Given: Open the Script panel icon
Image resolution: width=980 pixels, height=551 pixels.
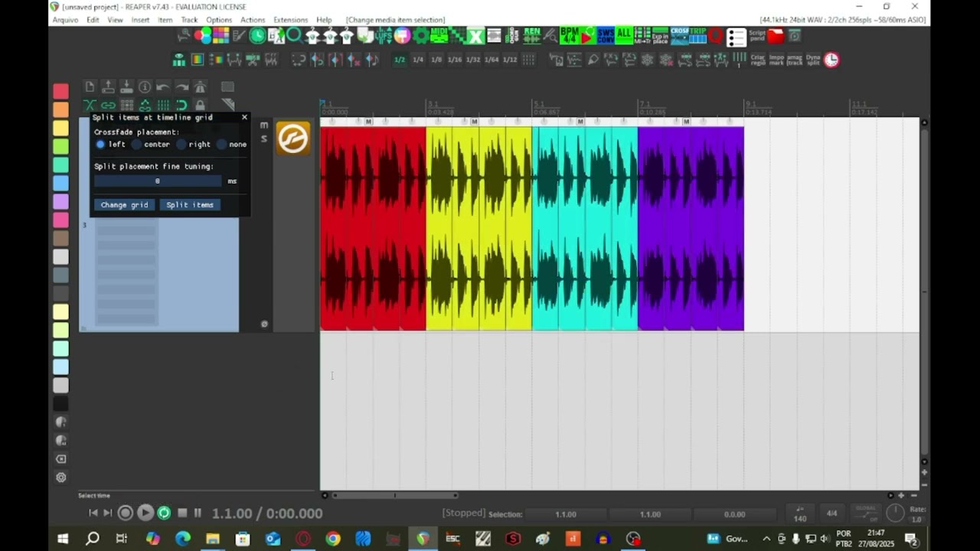Looking at the screenshot, I should 756,35.
